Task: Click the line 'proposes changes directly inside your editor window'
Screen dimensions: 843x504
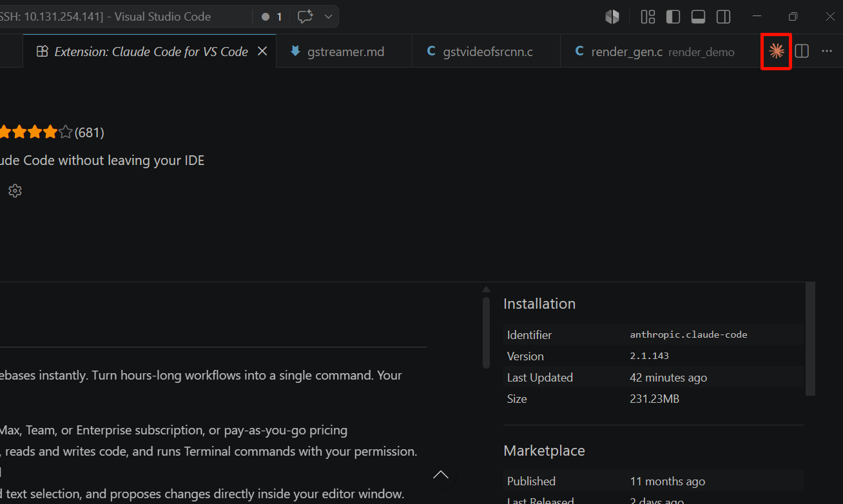Action: click(x=202, y=494)
